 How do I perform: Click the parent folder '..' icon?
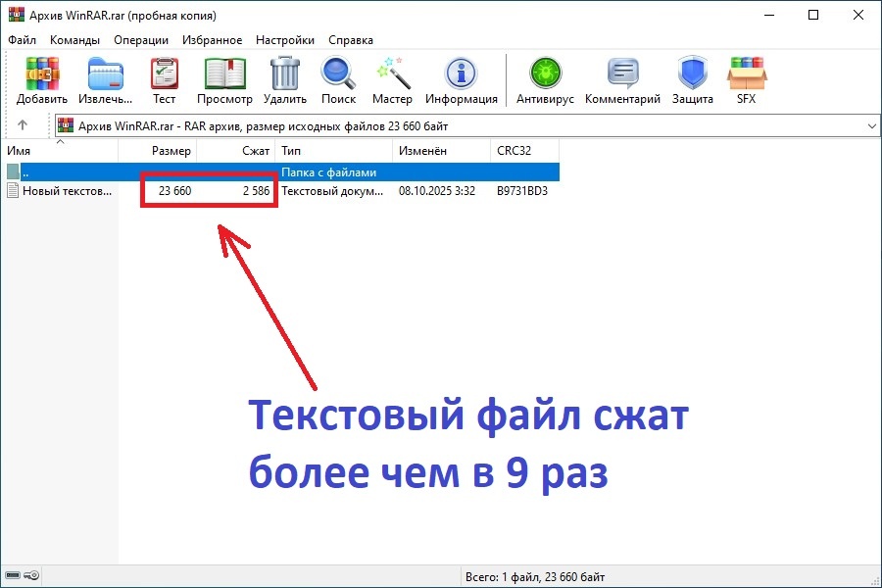[x=13, y=172]
